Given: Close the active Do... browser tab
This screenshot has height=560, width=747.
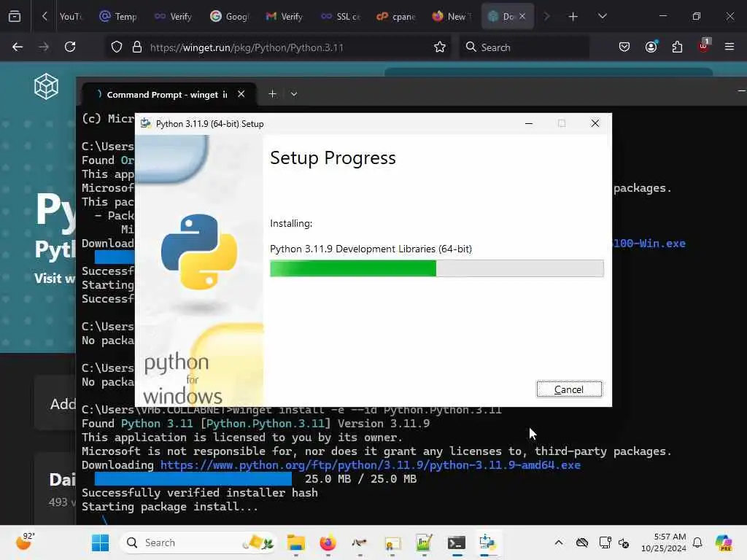Looking at the screenshot, I should pyautogui.click(x=522, y=16).
